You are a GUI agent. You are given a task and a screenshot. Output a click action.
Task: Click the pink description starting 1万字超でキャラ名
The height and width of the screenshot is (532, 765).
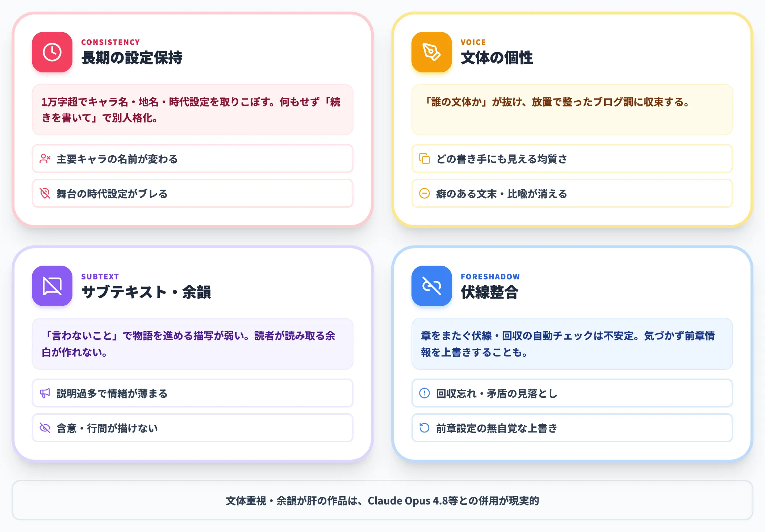pos(193,110)
